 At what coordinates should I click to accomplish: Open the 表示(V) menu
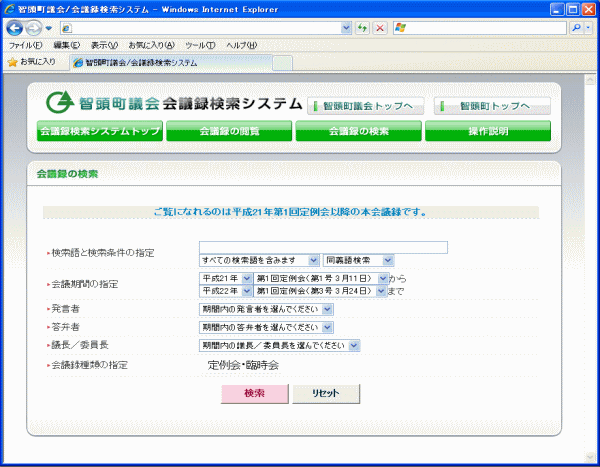pos(104,45)
